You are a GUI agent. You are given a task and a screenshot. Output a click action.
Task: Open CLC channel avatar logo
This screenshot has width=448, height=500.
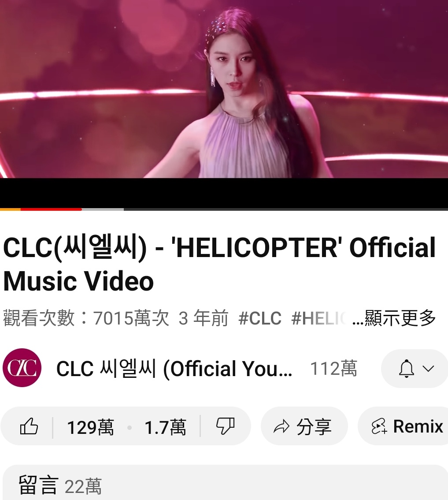[x=22, y=368]
